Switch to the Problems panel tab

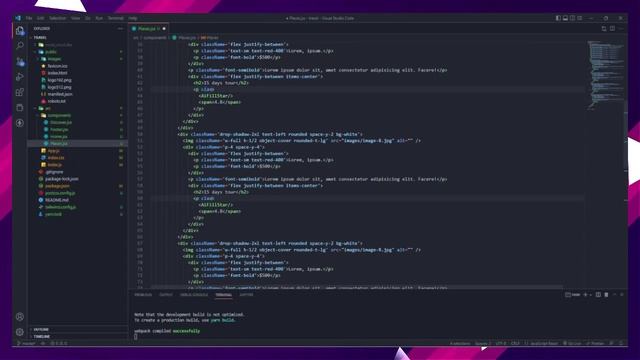coord(143,294)
